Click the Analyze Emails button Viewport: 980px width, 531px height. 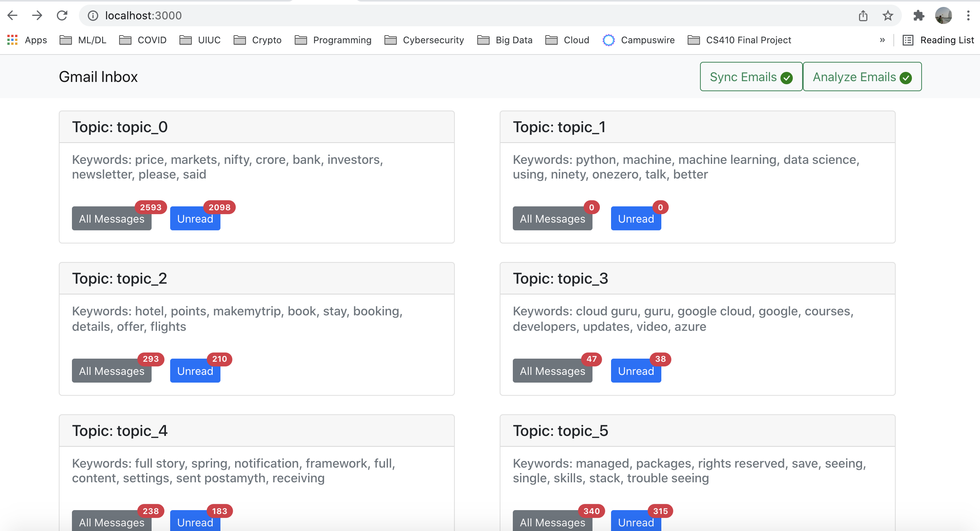[862, 77]
